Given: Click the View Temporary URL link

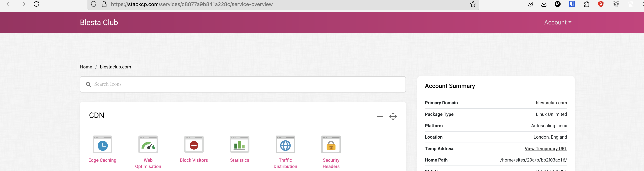Looking at the screenshot, I should (546, 148).
